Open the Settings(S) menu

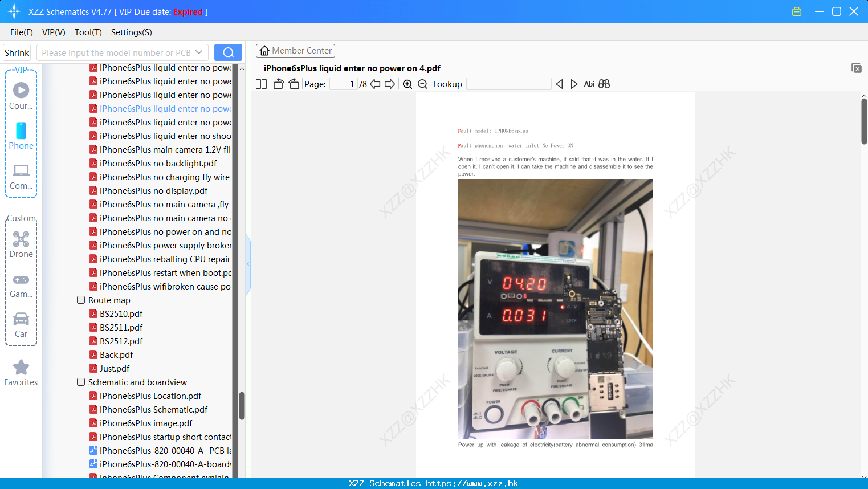pyautogui.click(x=131, y=32)
